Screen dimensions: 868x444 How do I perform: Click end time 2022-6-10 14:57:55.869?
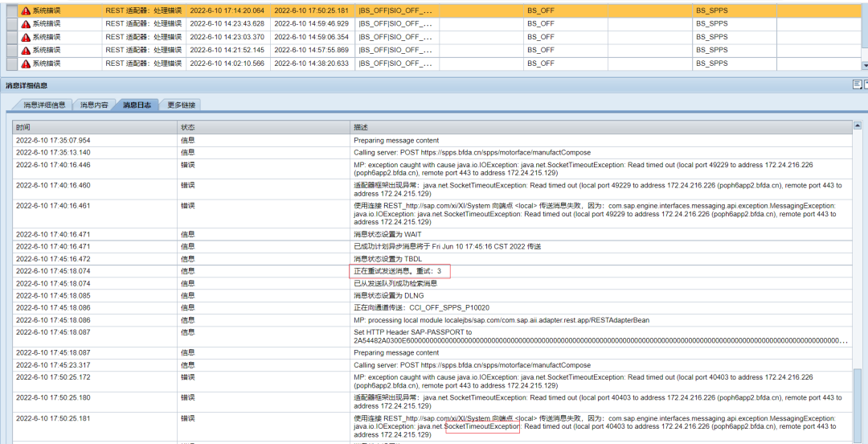312,51
